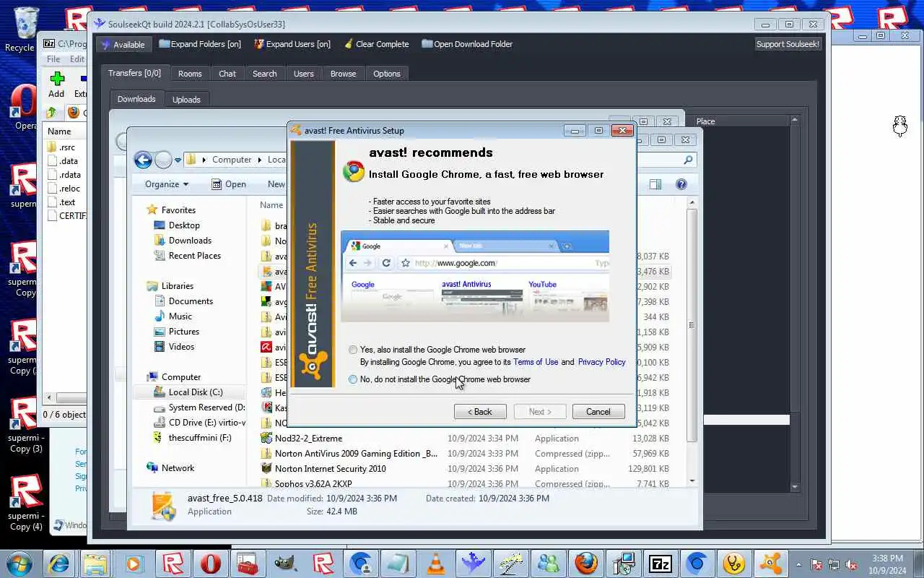Expand the breadcrumb arrow after Computer
Image resolution: width=924 pixels, height=578 pixels.
tap(258, 160)
